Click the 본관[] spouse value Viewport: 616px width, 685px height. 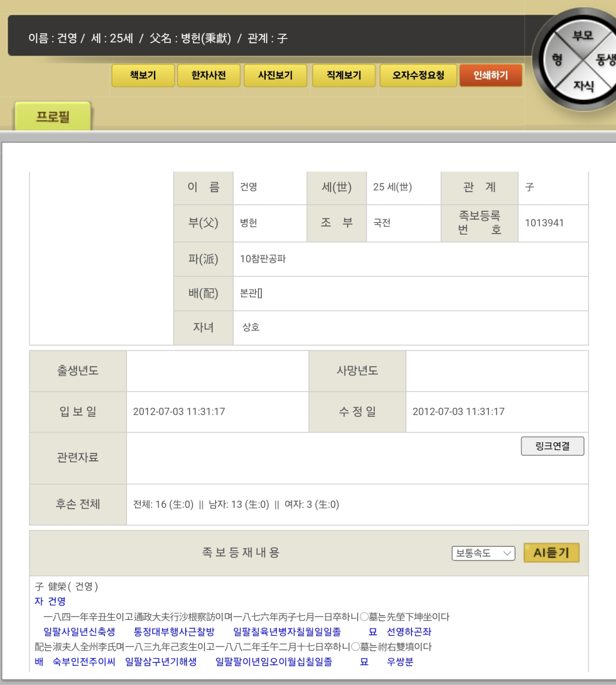pyautogui.click(x=251, y=293)
